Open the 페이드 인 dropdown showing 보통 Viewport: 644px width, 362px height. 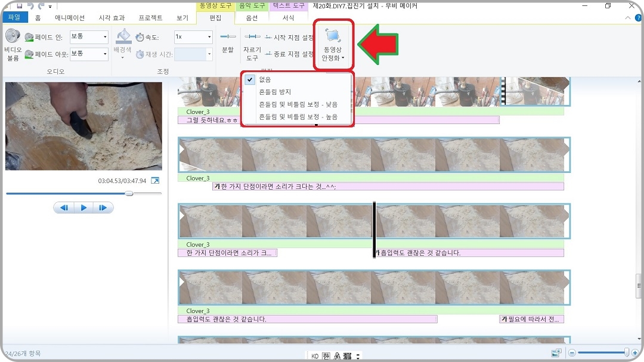point(104,37)
